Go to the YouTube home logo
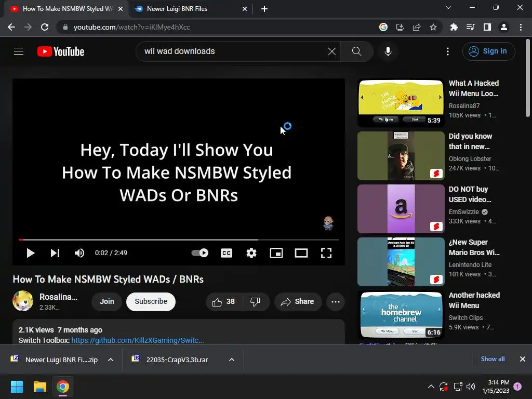This screenshot has width=532, height=399. [61, 51]
